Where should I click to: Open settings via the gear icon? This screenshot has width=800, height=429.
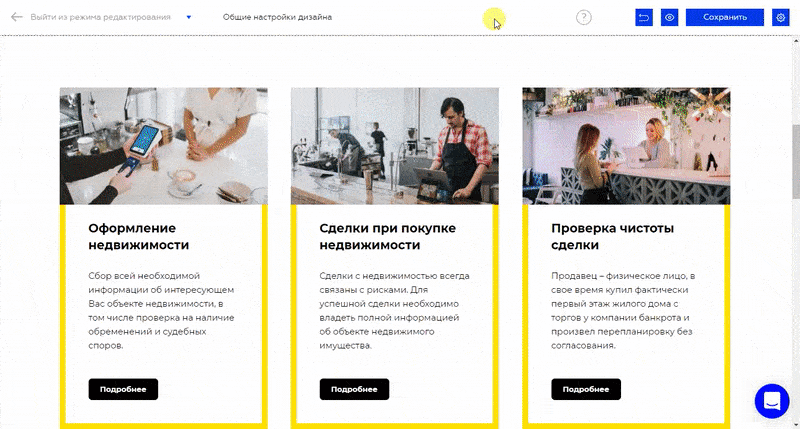pyautogui.click(x=781, y=17)
